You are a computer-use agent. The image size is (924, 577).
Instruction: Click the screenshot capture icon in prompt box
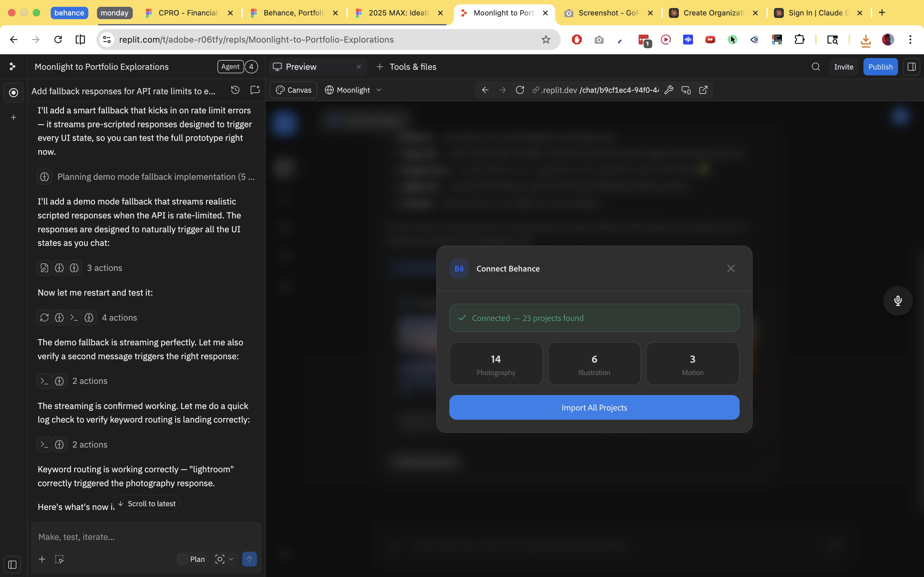click(x=220, y=559)
